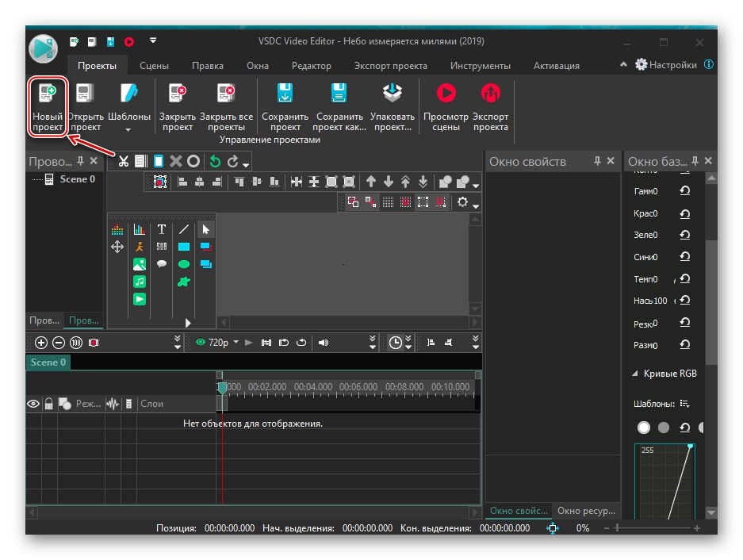Toggle the lock icon in the timeline header
The width and height of the screenshot is (743, 560).
click(49, 404)
